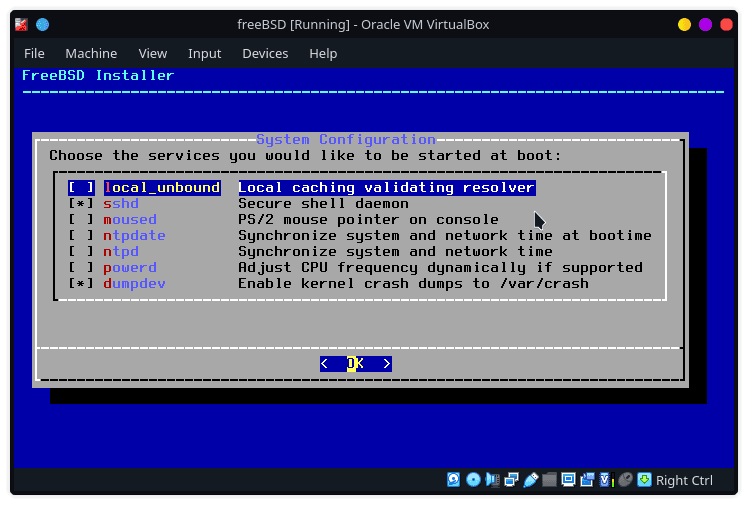Select the powerd service name
This screenshot has height=505, width=748.
(x=130, y=268)
